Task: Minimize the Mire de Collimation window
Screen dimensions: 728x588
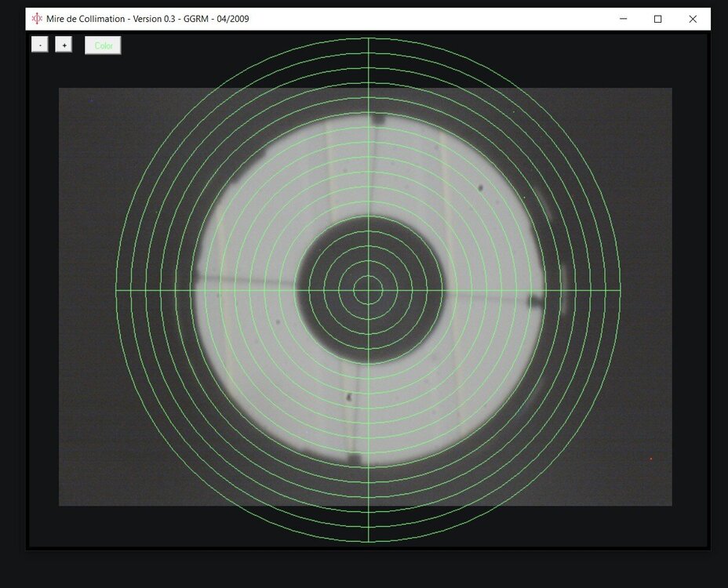Action: [623, 19]
